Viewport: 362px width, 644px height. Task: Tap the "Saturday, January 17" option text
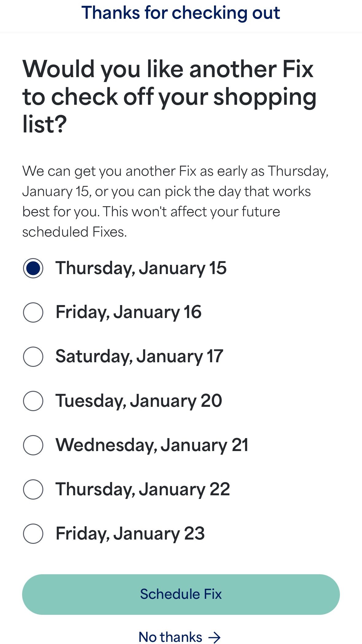pyautogui.click(x=139, y=357)
